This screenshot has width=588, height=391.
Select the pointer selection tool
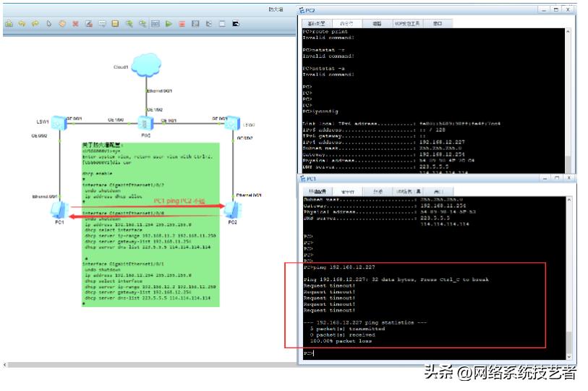[48, 24]
